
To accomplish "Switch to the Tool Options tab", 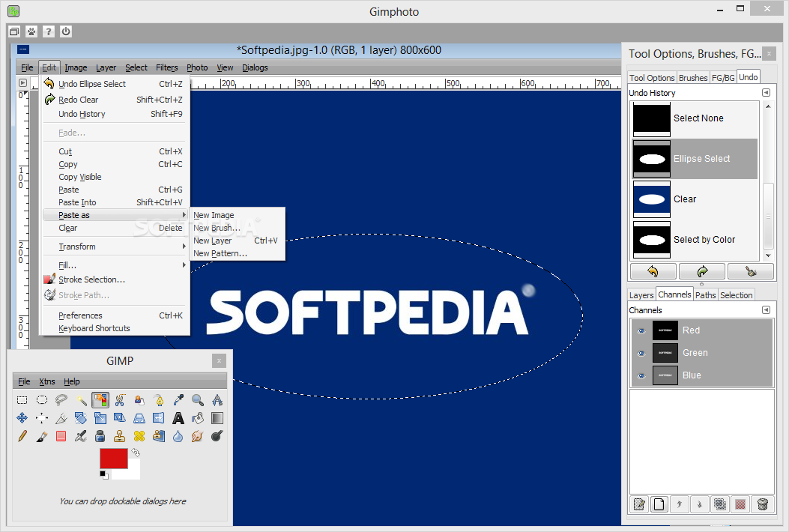I will [x=652, y=77].
